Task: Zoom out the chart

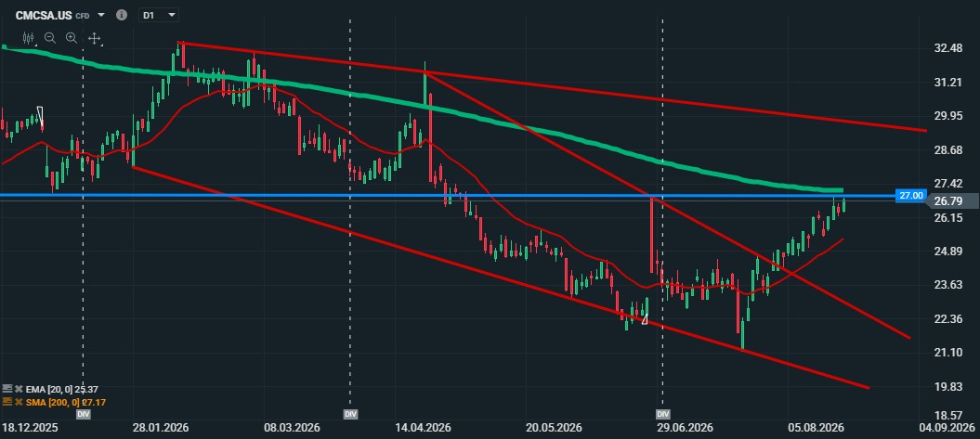Action: click(50, 38)
